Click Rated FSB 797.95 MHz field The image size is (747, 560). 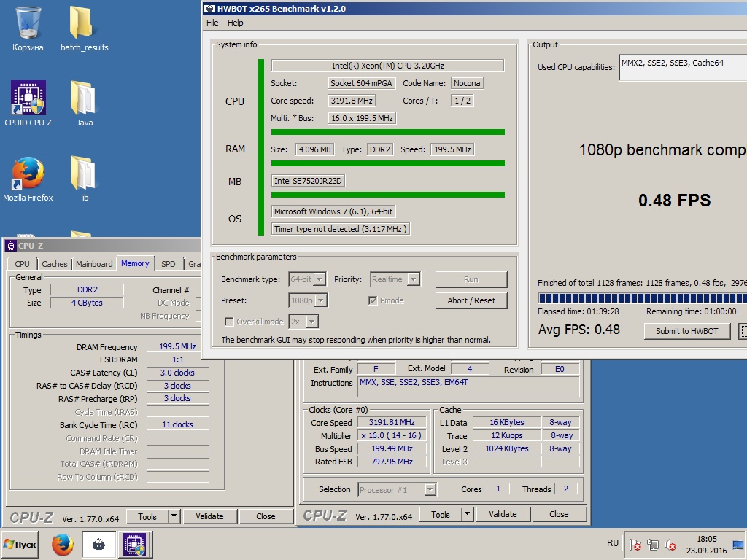(x=392, y=462)
